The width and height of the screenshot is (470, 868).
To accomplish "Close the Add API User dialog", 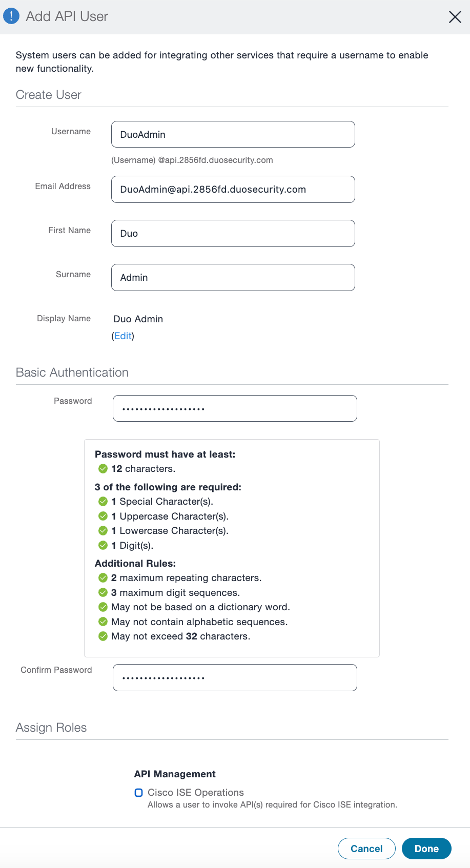I will pyautogui.click(x=454, y=16).
